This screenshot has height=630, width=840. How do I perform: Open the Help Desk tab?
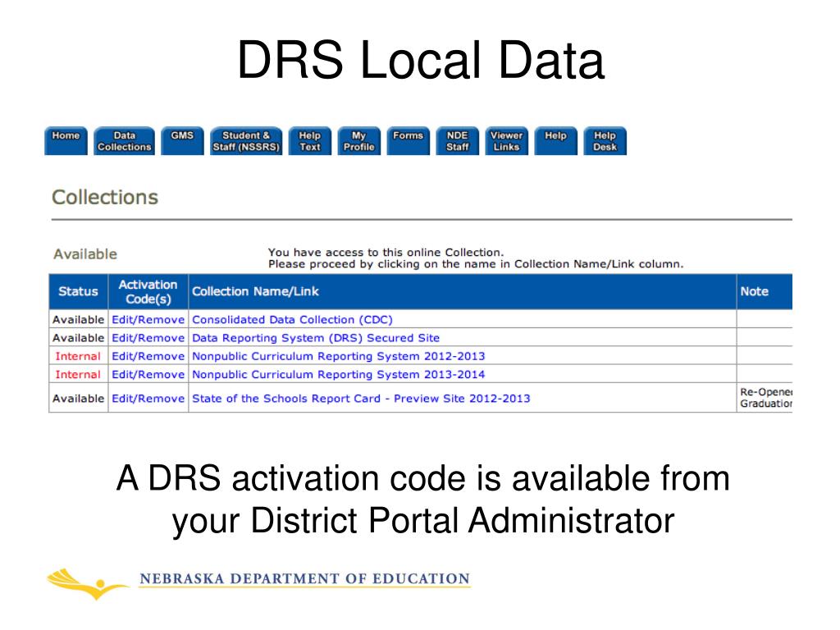coord(605,141)
